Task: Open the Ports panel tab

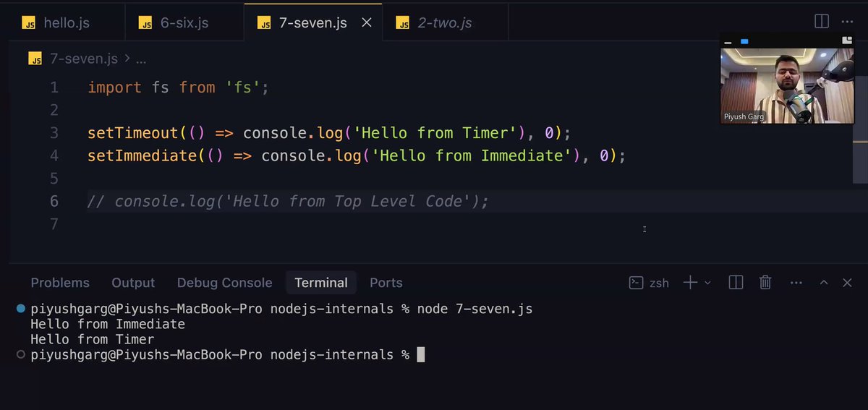Action: tap(386, 283)
